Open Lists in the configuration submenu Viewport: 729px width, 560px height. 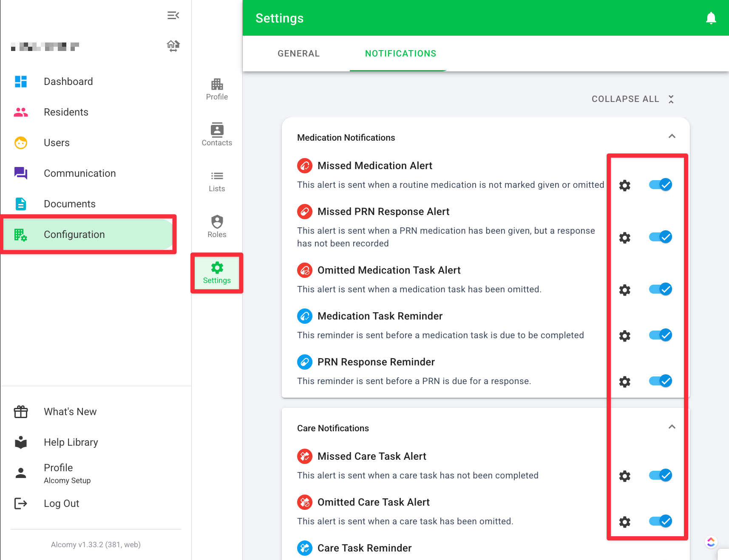[x=217, y=181]
